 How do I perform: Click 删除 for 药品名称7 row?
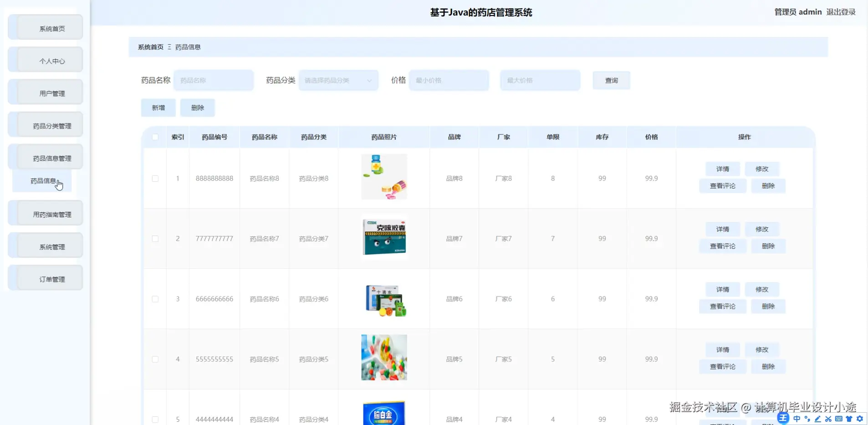pyautogui.click(x=768, y=246)
